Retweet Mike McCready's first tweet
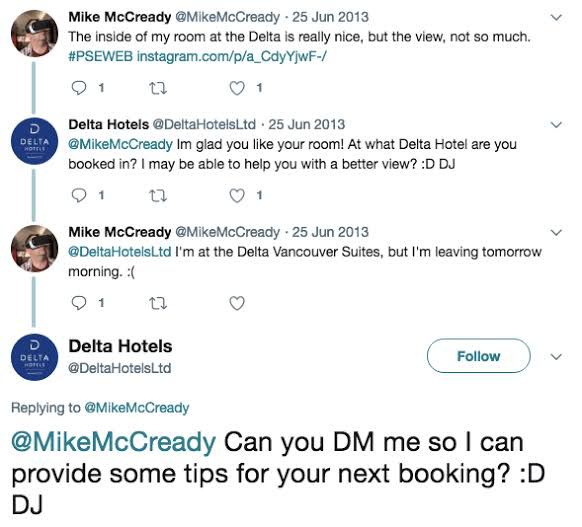The width and height of the screenshot is (582, 527). tap(158, 88)
